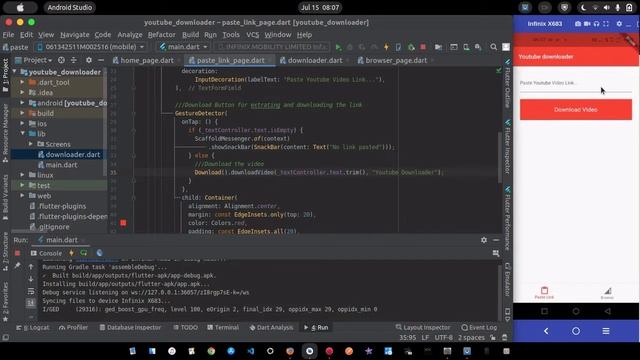
Task: Click Android Studio in macOS-style top bar
Action: point(69,8)
